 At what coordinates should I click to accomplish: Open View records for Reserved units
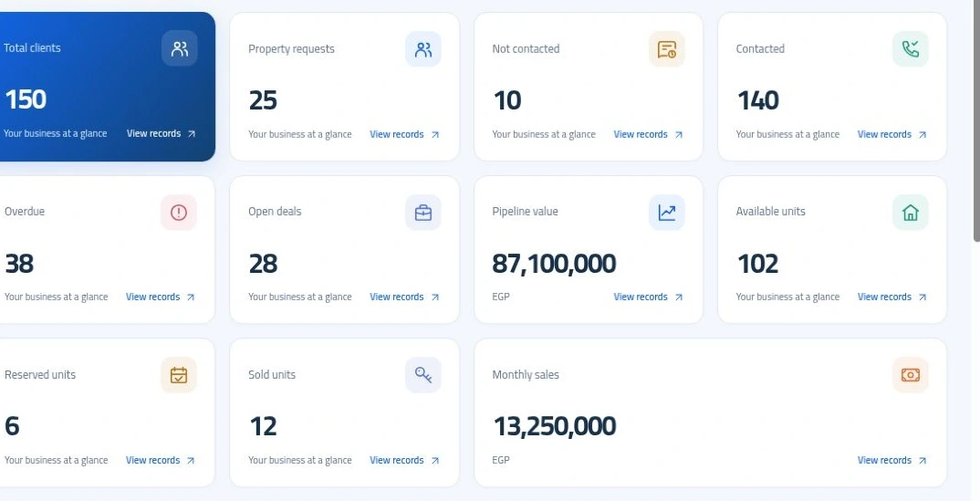pyautogui.click(x=161, y=461)
